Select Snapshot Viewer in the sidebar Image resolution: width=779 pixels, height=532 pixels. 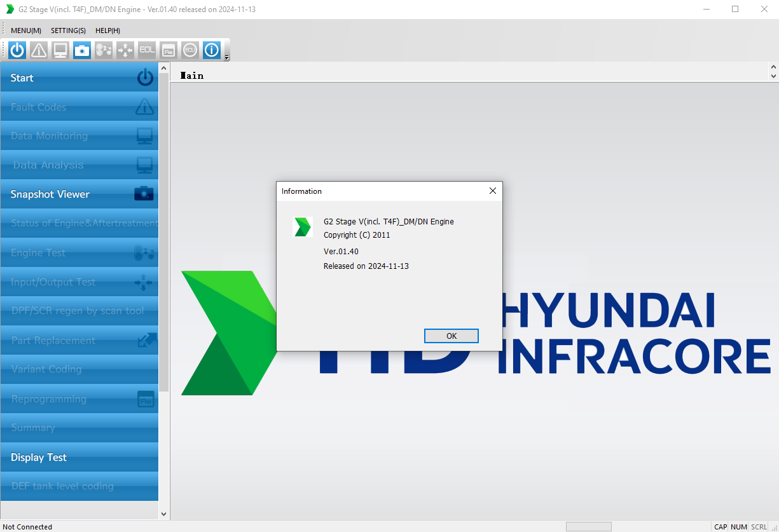click(79, 194)
